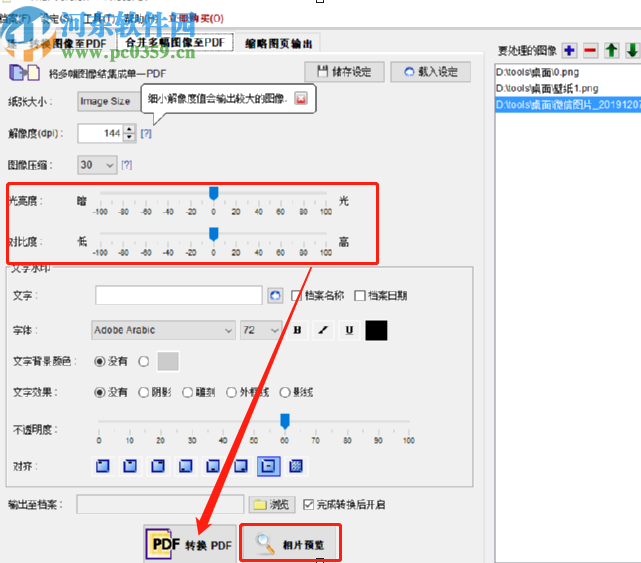Remove selected image with red minus icon
The width and height of the screenshot is (641, 563).
(590, 51)
